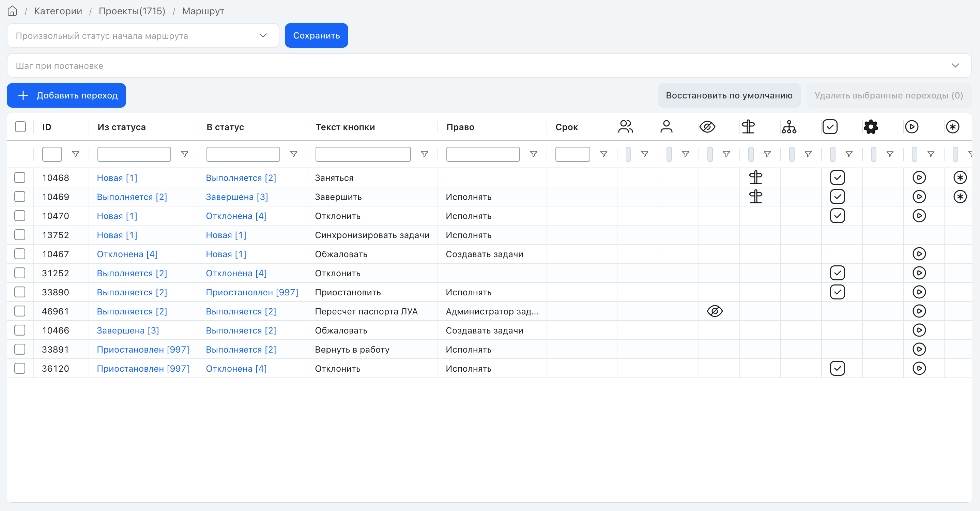Open filter funnel for ID column
Viewport: 980px width, 511px height.
click(x=76, y=154)
